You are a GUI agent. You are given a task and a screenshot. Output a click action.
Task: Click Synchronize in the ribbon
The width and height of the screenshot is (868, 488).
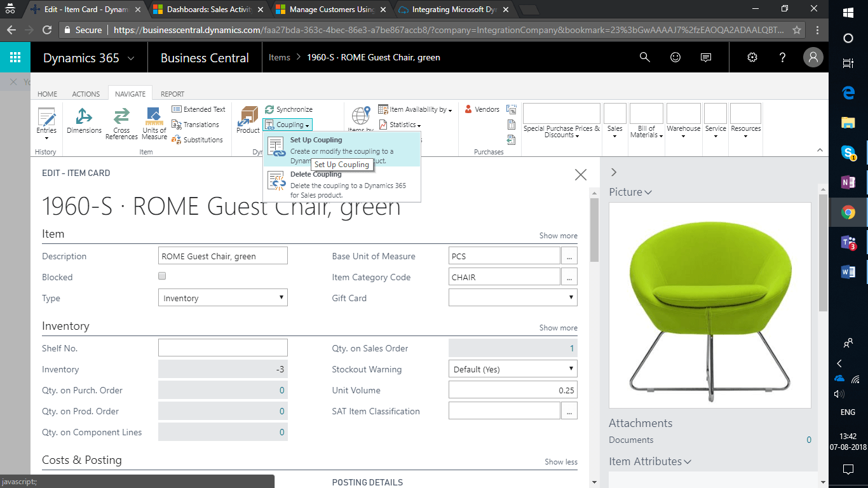(288, 109)
